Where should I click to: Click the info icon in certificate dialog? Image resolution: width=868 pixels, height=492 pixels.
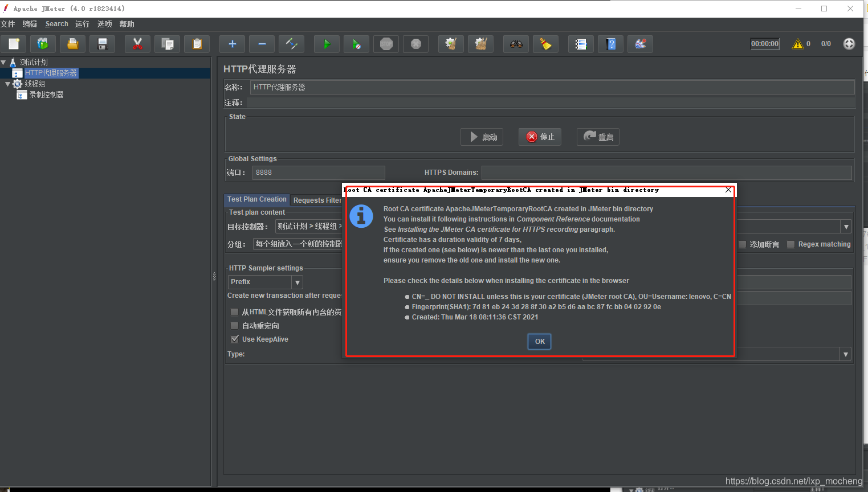361,216
